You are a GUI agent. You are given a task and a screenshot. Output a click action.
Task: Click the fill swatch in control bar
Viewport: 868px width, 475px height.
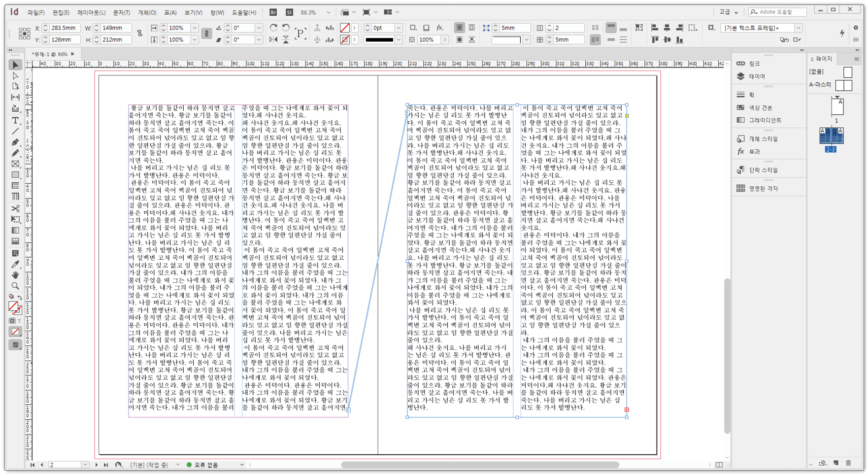(x=345, y=28)
